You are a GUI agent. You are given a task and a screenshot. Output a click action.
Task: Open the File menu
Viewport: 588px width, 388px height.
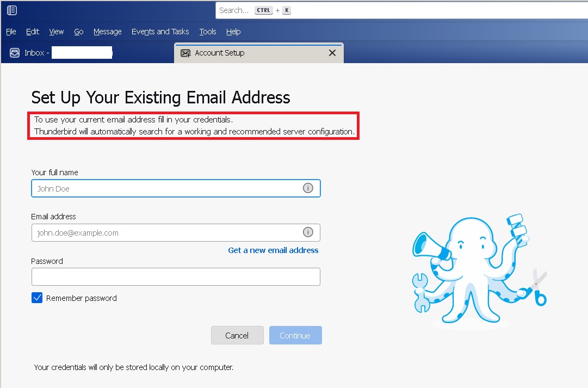(11, 32)
